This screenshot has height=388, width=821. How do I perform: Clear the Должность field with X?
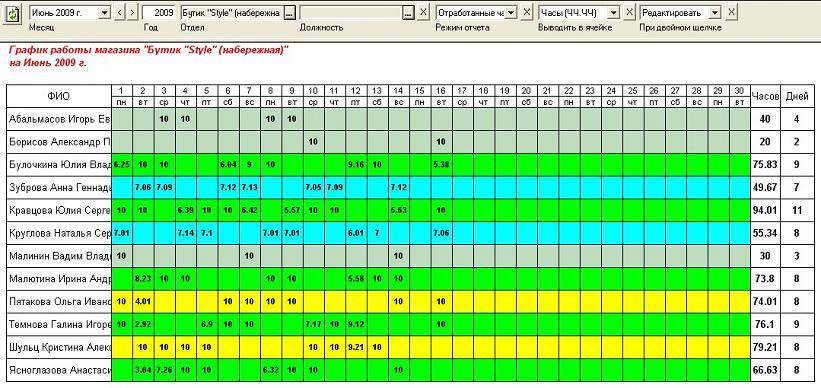pyautogui.click(x=424, y=13)
